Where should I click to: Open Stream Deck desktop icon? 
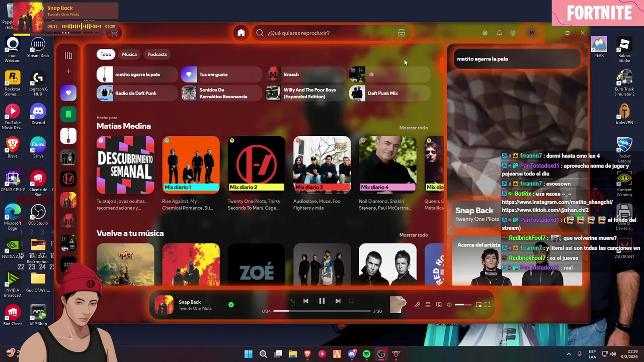[x=38, y=48]
